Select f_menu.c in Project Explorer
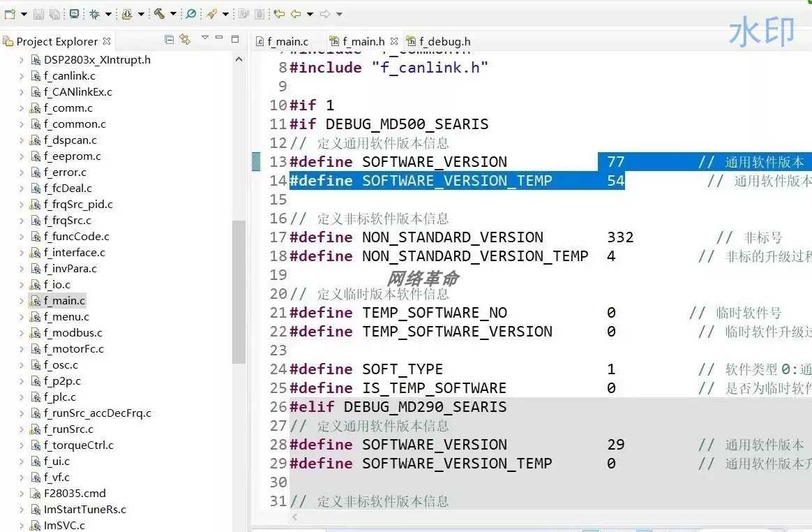This screenshot has width=812, height=532. (66, 317)
